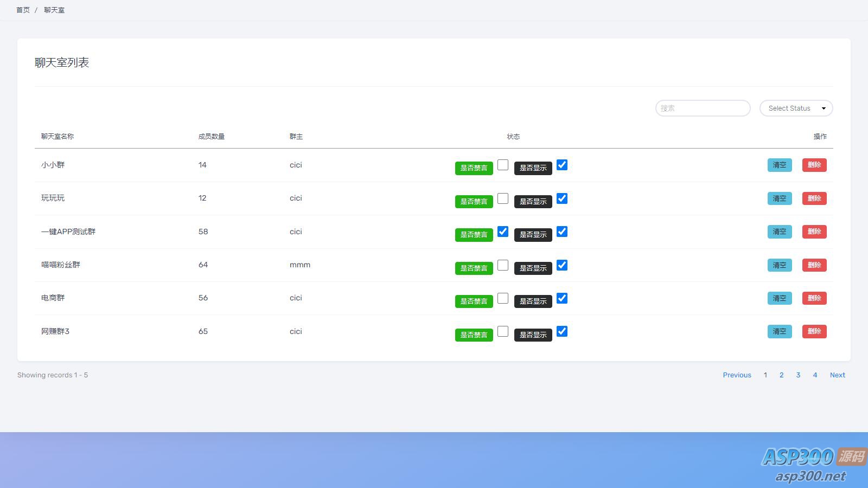Screen dimensions: 868x488
Task: Clear the 电商群 chat room
Action: [780, 298]
